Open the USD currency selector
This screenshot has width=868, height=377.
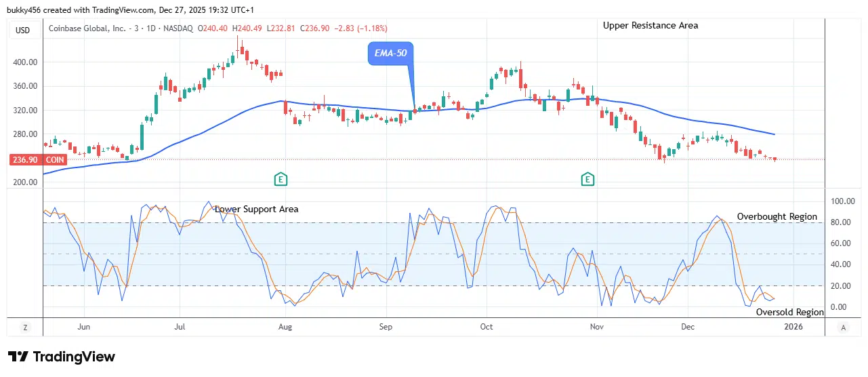[x=22, y=30]
